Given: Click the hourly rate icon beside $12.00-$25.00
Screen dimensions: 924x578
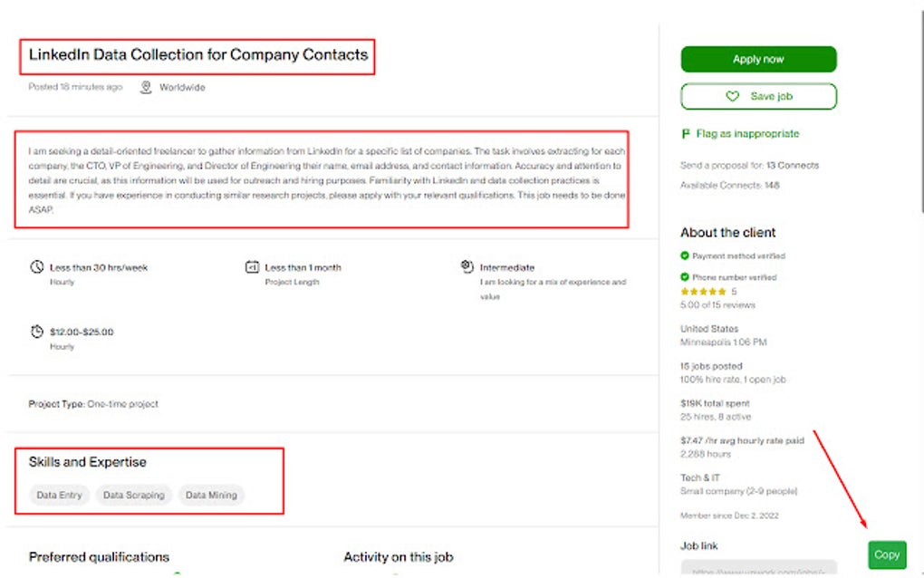Looking at the screenshot, I should click(x=37, y=332).
